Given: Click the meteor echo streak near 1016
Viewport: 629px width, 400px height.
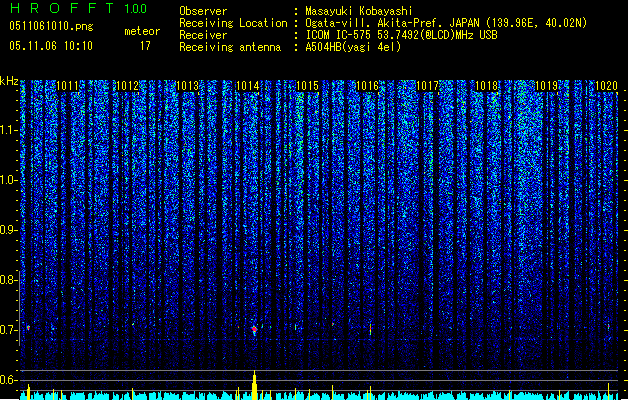Looking at the screenshot, I should (370, 329).
